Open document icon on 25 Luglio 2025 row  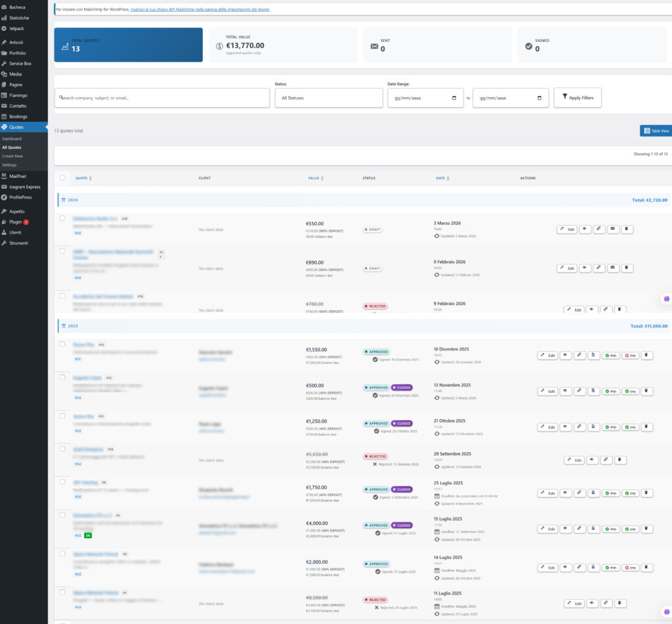[x=593, y=493]
